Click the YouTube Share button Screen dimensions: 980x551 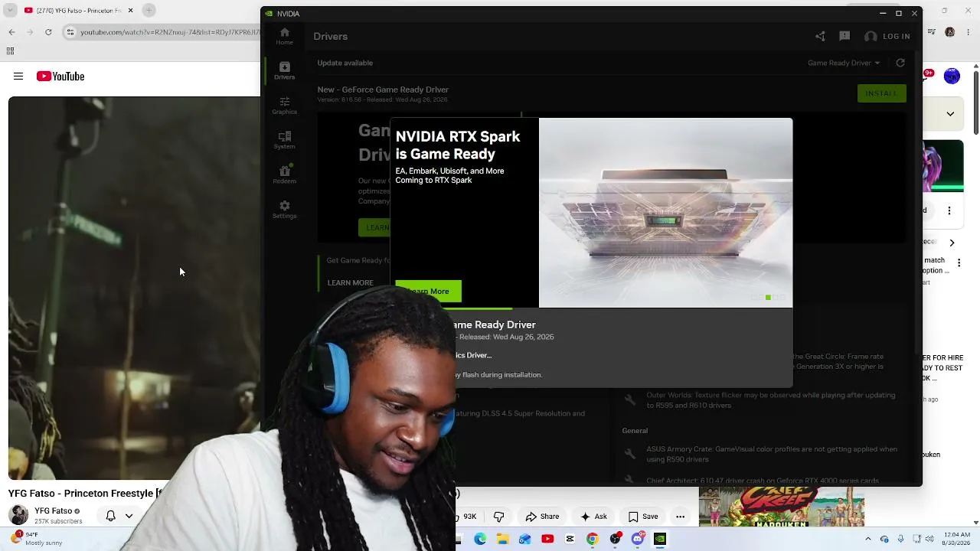point(542,517)
